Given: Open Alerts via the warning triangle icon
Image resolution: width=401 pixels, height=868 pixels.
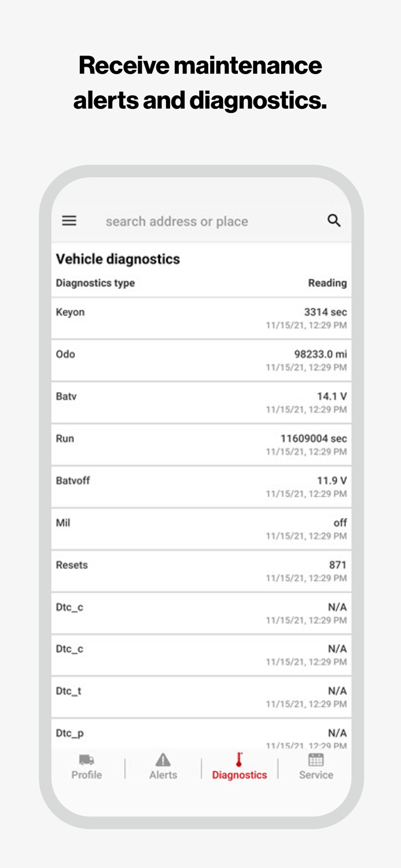Looking at the screenshot, I should (163, 760).
